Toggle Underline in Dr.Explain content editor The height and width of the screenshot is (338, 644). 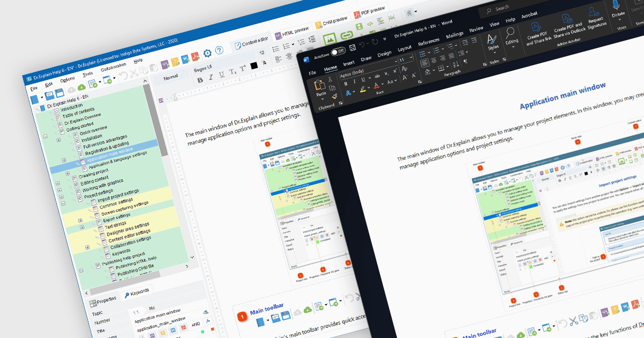pos(222,74)
